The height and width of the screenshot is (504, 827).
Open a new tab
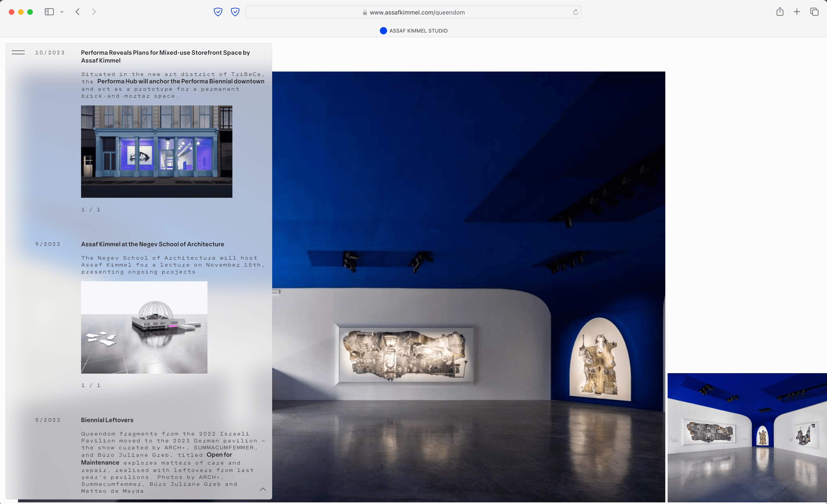pyautogui.click(x=797, y=12)
